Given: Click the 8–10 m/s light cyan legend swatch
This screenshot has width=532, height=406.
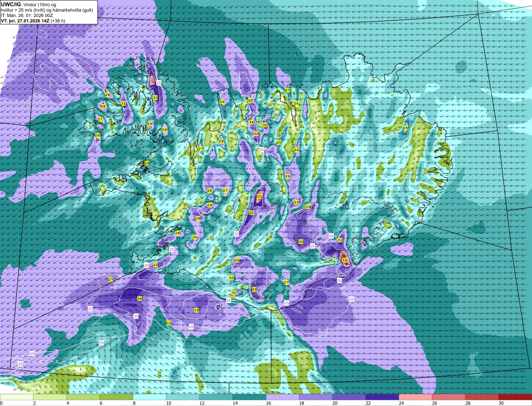Looking at the screenshot, I should coord(150,397).
